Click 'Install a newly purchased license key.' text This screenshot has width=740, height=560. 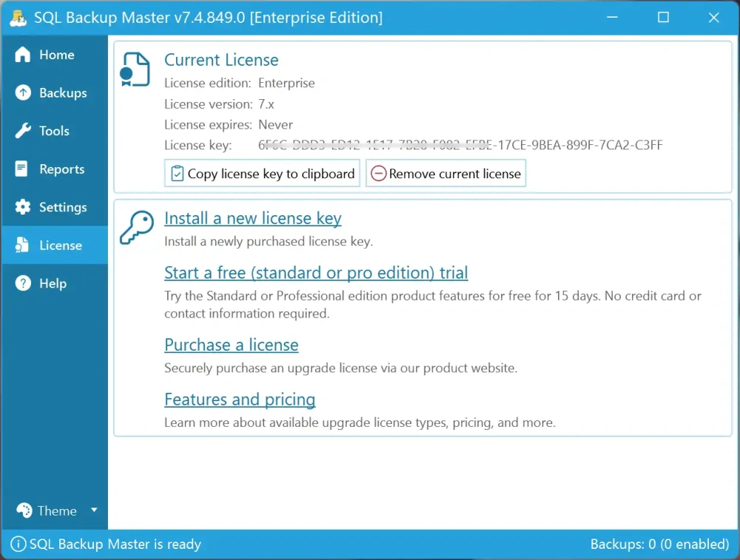pyautogui.click(x=269, y=242)
